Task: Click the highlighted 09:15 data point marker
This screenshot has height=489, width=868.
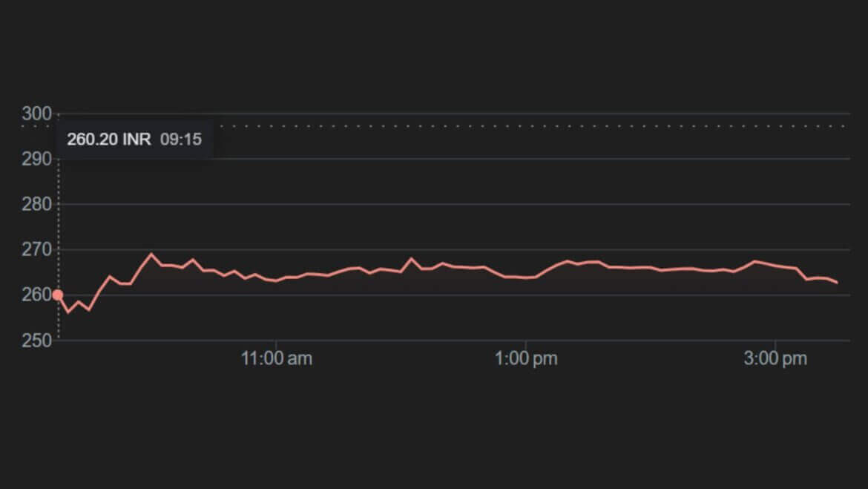Action: 58,295
